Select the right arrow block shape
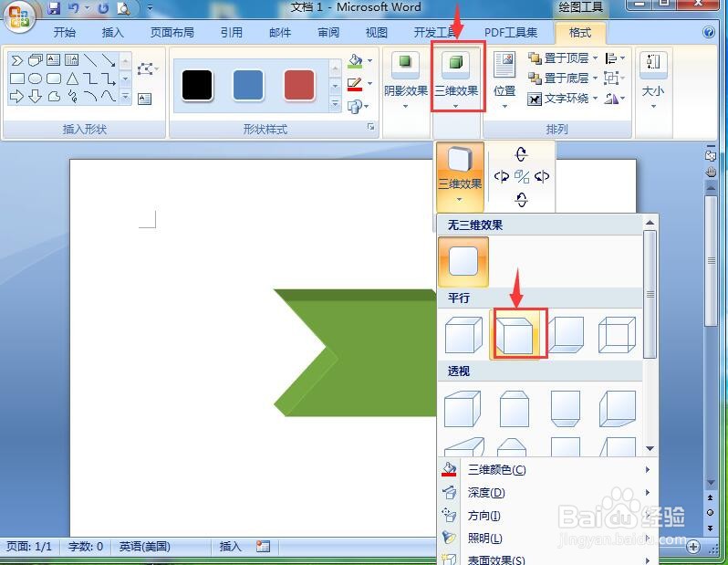728x565 pixels. click(x=16, y=96)
